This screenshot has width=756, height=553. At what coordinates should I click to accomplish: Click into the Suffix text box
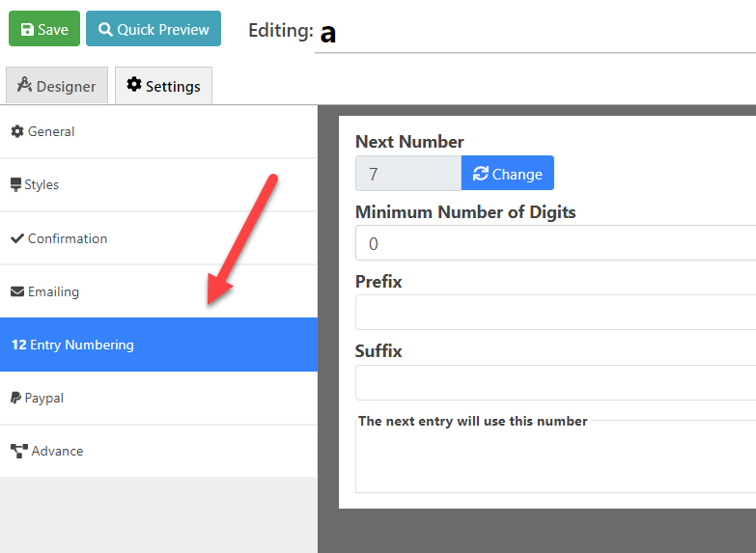555,382
